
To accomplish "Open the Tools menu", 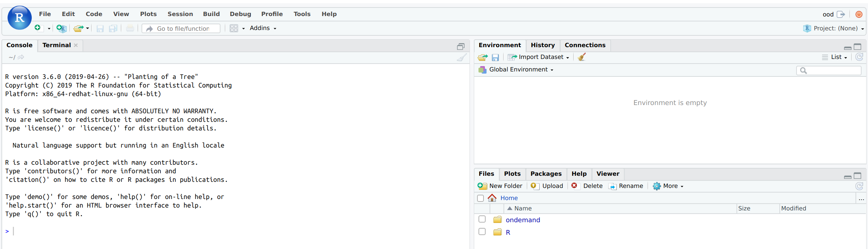I will pos(302,14).
